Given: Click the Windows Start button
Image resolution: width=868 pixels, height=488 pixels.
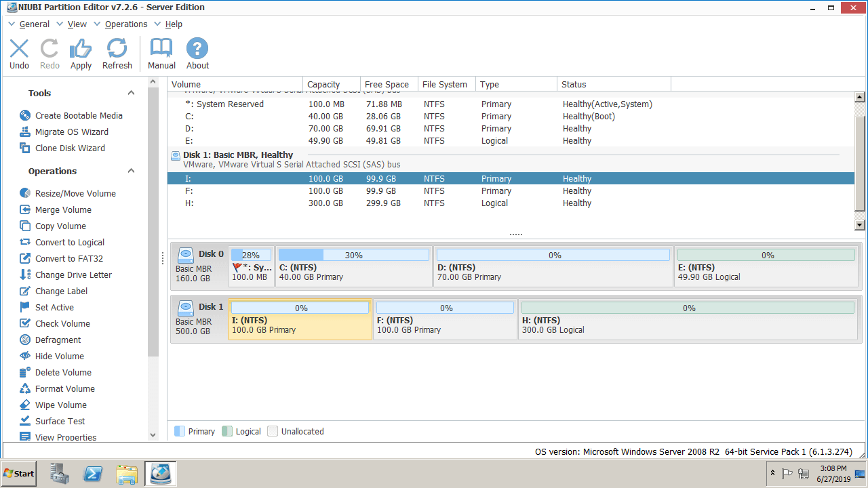Looking at the screenshot, I should point(19,474).
